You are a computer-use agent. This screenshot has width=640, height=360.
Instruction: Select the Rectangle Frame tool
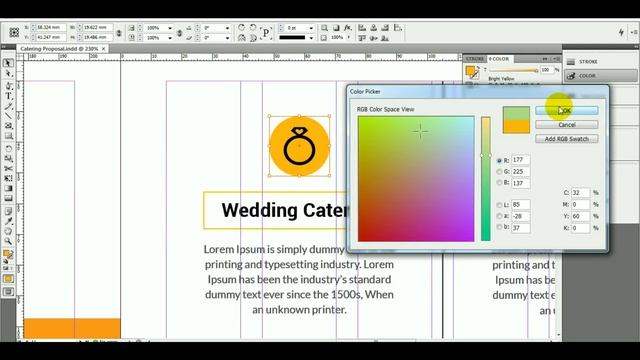click(x=8, y=126)
